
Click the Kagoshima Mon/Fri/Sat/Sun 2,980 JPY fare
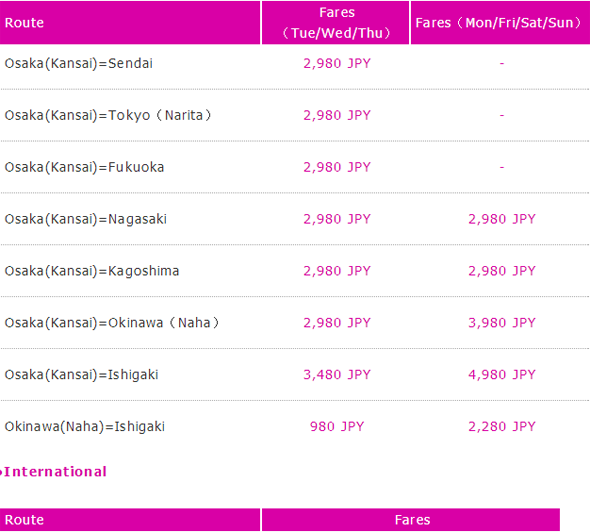502,271
